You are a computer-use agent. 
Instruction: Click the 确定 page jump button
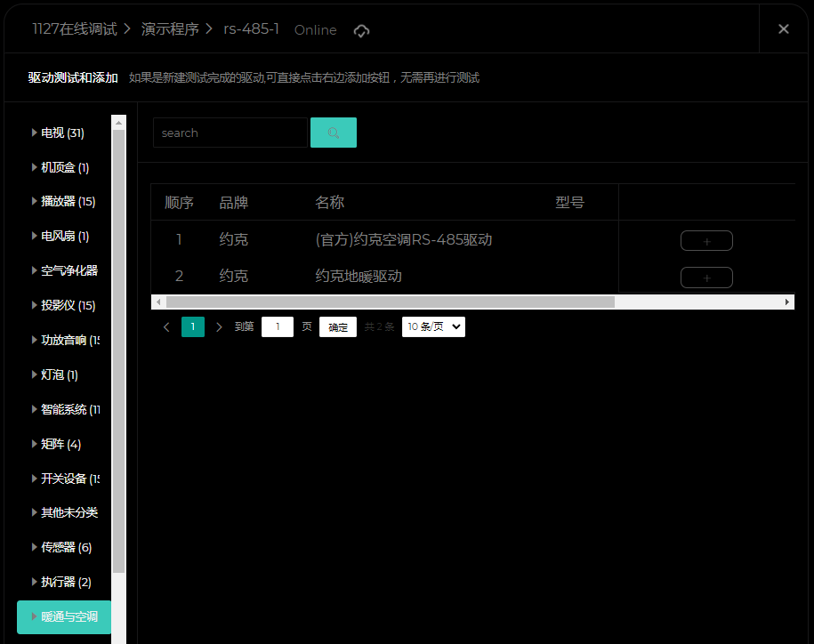[338, 327]
